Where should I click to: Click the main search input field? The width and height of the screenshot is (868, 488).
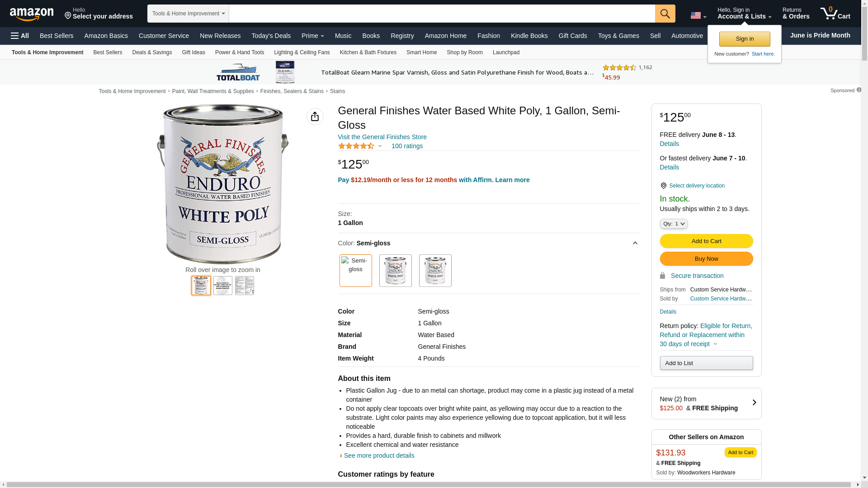[442, 14]
